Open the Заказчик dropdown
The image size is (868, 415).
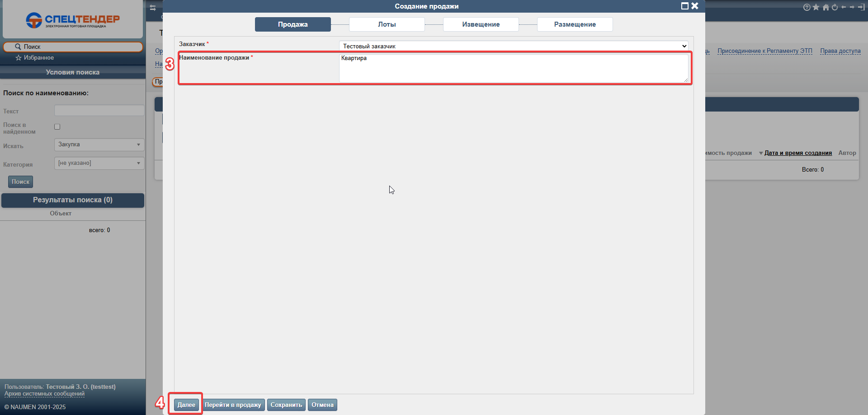pyautogui.click(x=514, y=46)
